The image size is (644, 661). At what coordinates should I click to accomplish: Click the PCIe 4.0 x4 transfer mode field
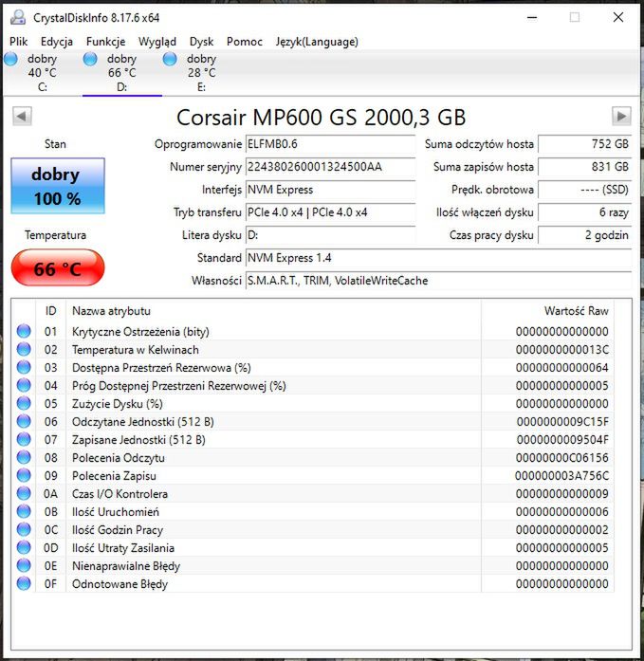330,212
